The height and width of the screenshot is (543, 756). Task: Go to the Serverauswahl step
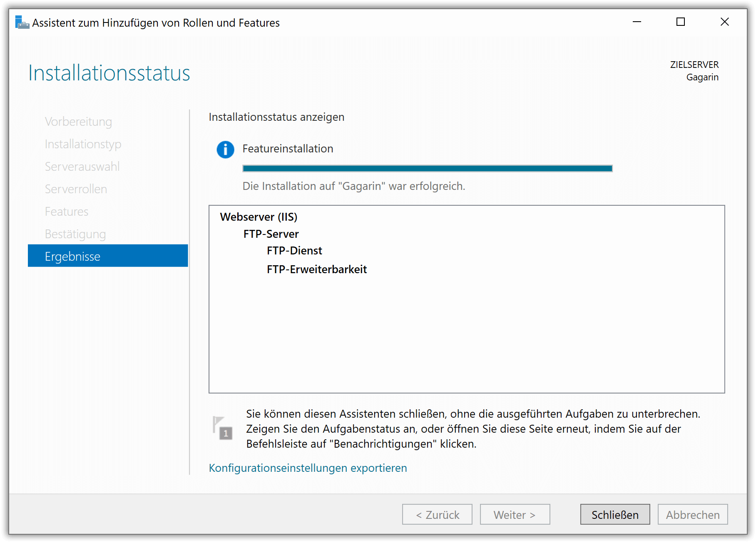[x=82, y=167]
